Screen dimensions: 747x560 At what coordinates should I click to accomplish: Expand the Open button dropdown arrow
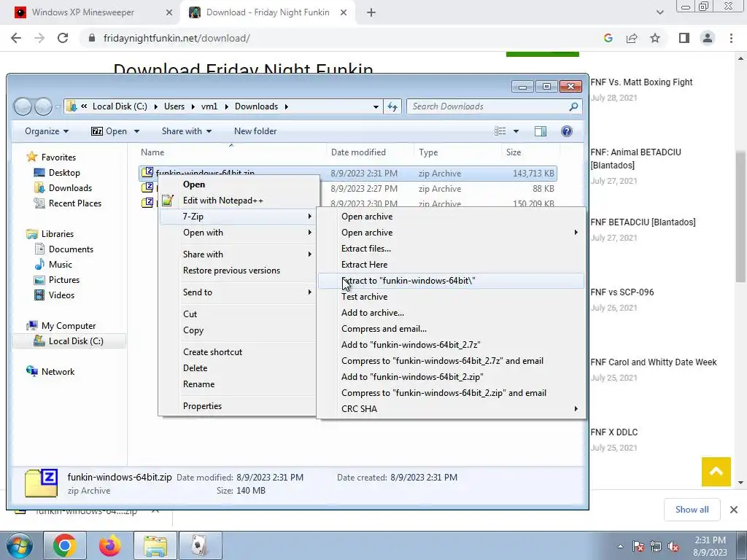(x=136, y=131)
